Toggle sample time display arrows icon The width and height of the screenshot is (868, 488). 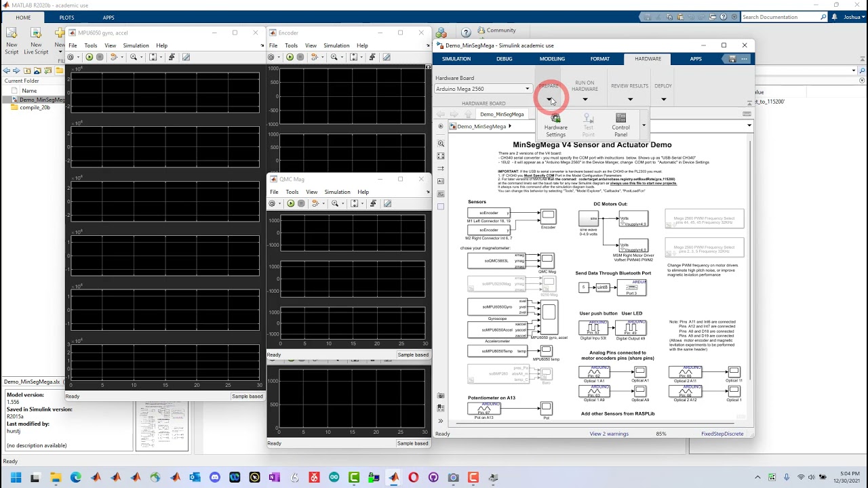[x=441, y=168]
